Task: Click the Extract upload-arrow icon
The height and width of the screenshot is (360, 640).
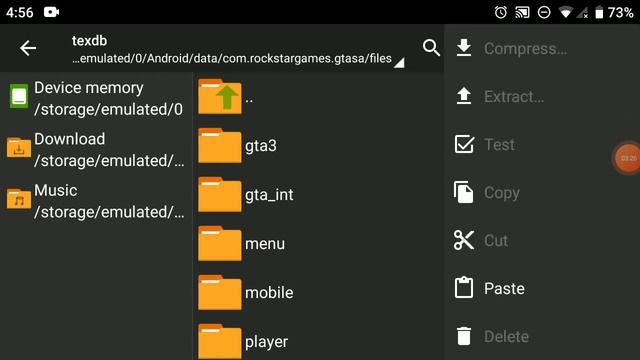Action: pos(464,96)
